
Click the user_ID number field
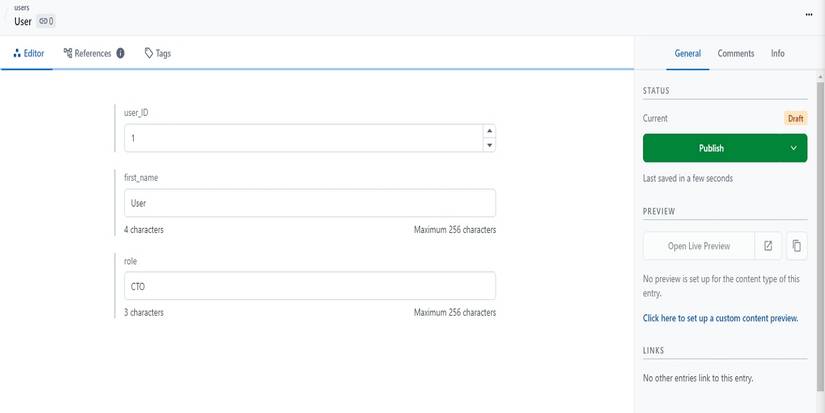(300, 138)
